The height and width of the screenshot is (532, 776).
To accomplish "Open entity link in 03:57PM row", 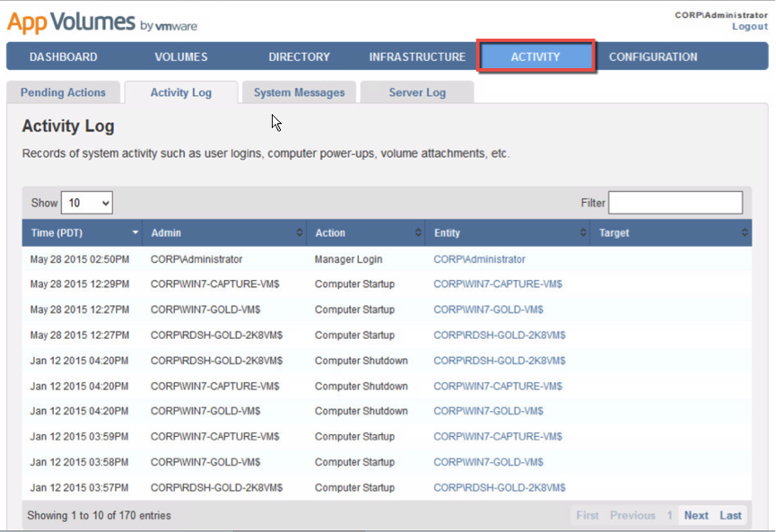I will [x=500, y=488].
